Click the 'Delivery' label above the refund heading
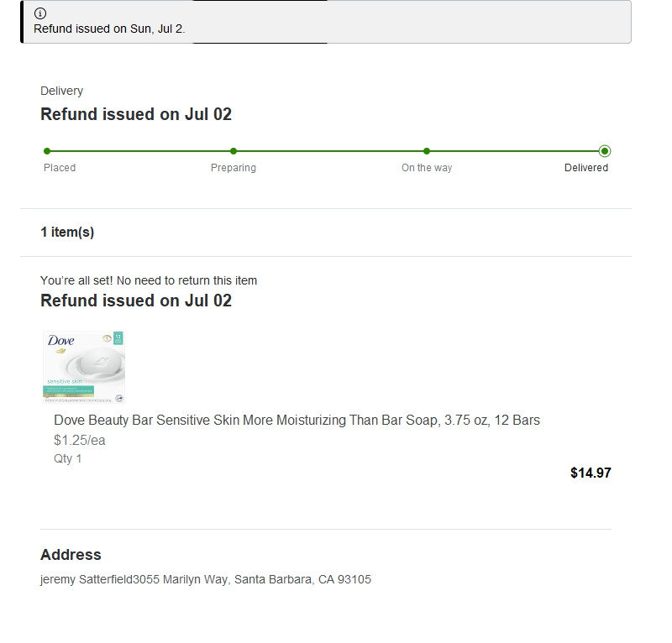 [x=61, y=91]
